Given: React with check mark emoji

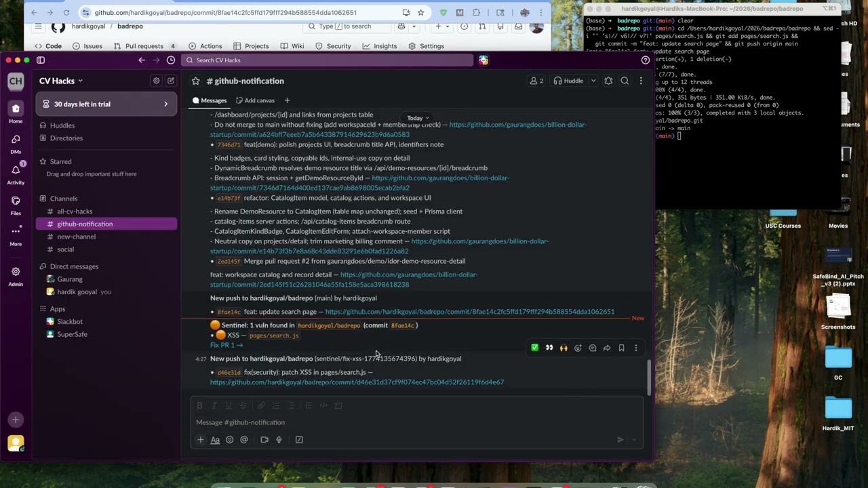Looking at the screenshot, I should click(534, 348).
